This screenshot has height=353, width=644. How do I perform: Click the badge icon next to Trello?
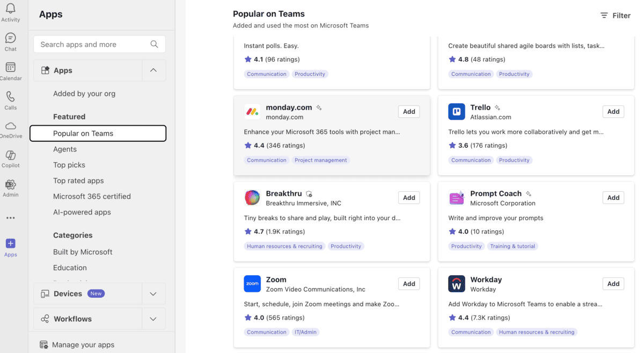(x=497, y=107)
